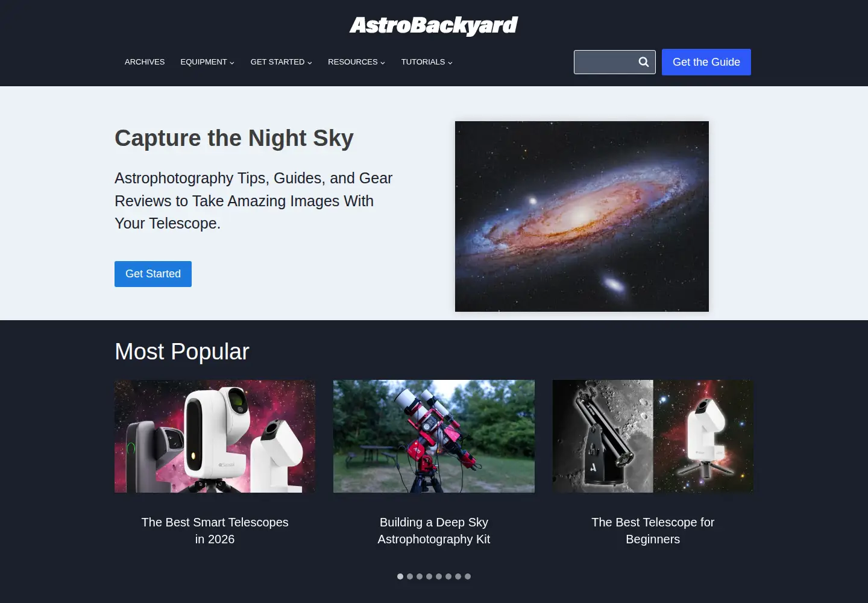Expand the Tutorials dropdown menu

pyautogui.click(x=427, y=62)
